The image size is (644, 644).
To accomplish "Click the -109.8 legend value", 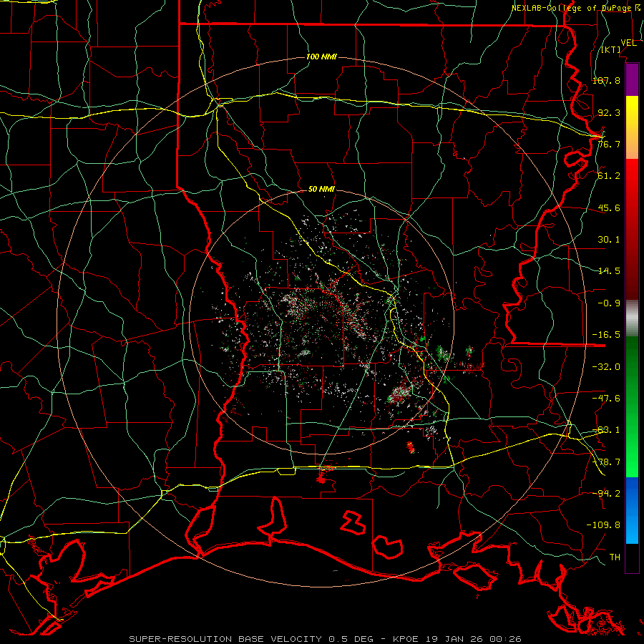I will (603, 525).
